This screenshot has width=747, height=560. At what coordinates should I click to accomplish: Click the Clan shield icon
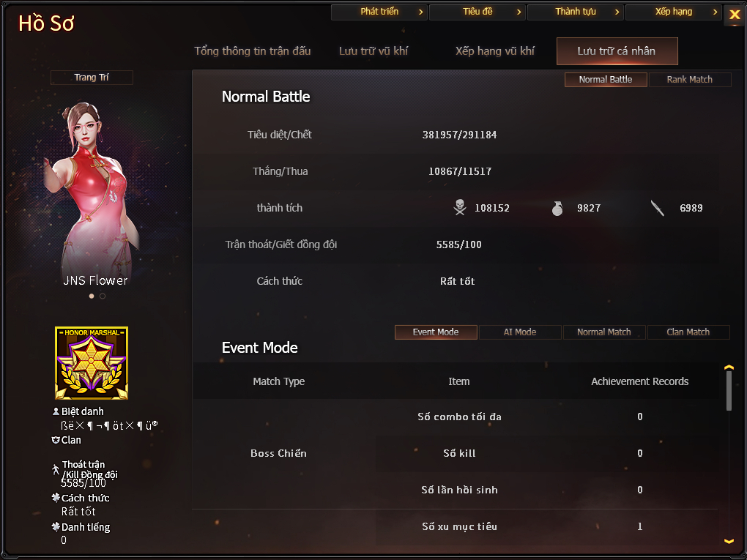coord(55,440)
